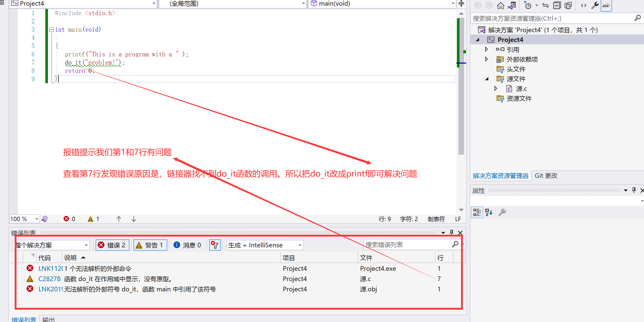Click the Property Pages wrench icon
The width and height of the screenshot is (644, 322).
click(x=502, y=212)
